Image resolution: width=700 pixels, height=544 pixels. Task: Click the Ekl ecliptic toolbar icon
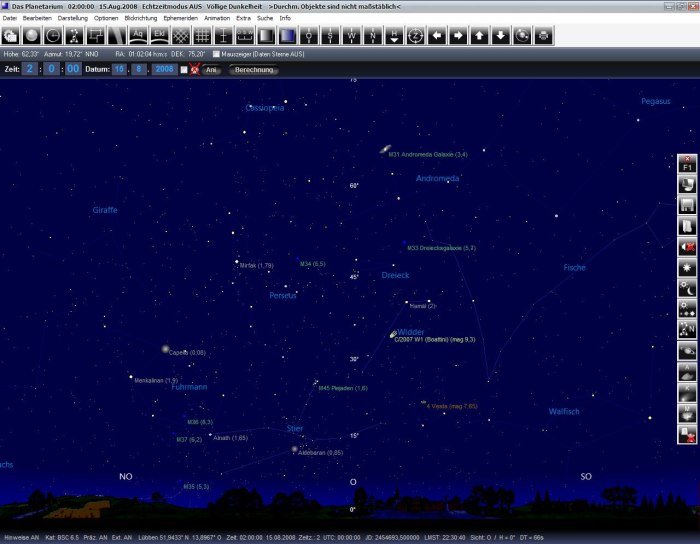coord(160,36)
